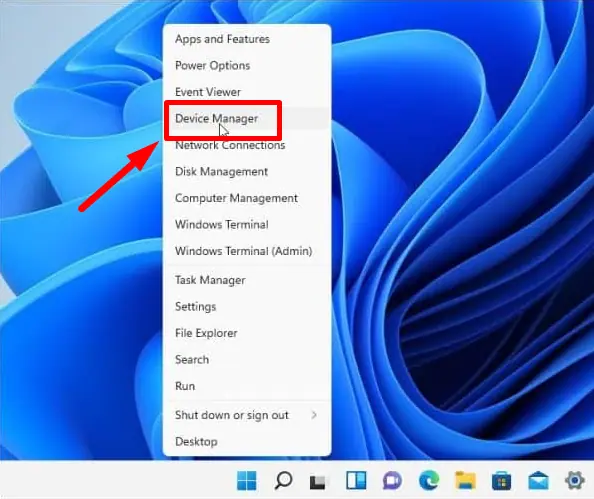Open Task View from the taskbar
Viewport: 594px width, 499px height.
tap(317, 482)
